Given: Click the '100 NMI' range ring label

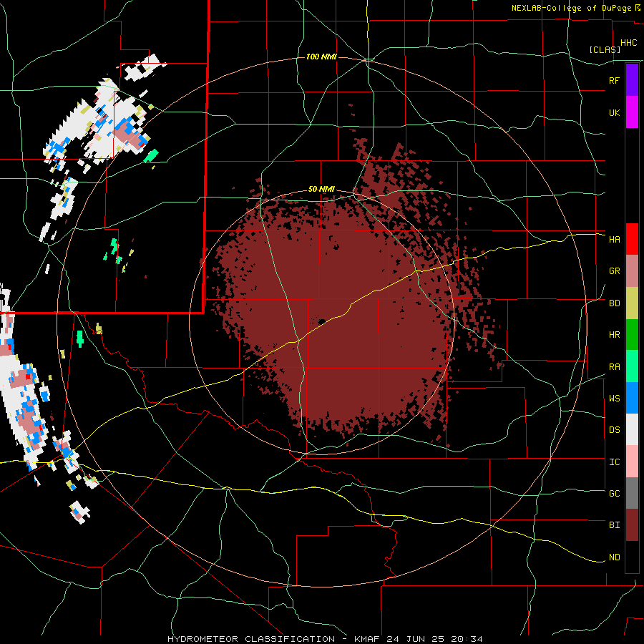Looking at the screenshot, I should coord(321,57).
